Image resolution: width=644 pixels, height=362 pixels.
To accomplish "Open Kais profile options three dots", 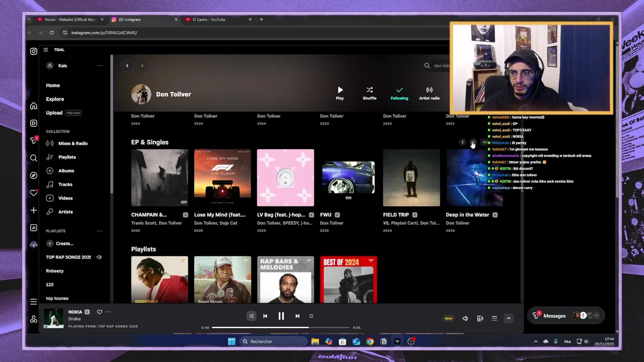I will [100, 65].
